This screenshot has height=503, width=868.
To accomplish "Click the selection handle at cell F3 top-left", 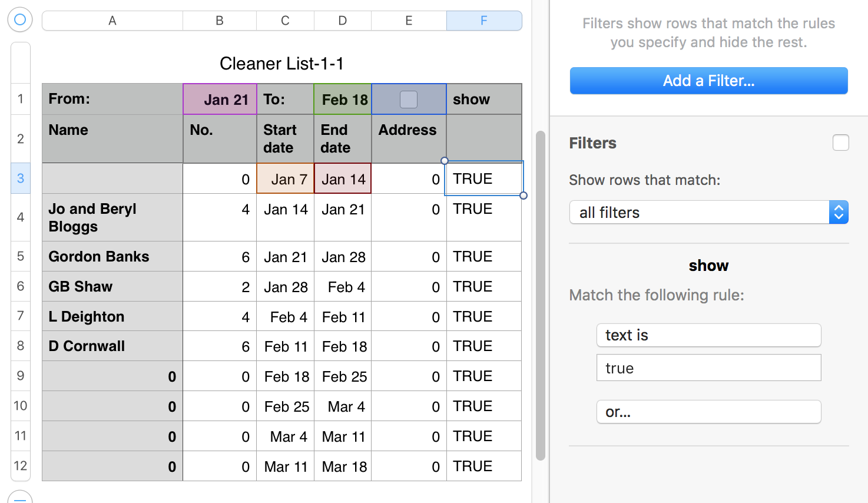I will coord(445,161).
